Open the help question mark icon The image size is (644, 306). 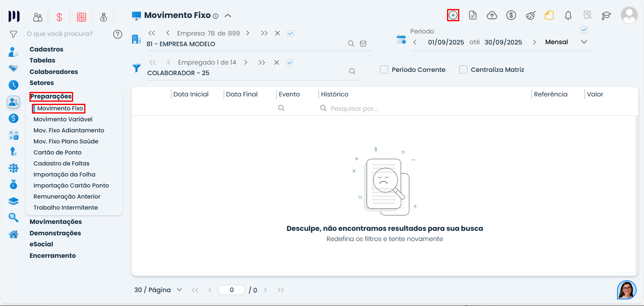(118, 34)
